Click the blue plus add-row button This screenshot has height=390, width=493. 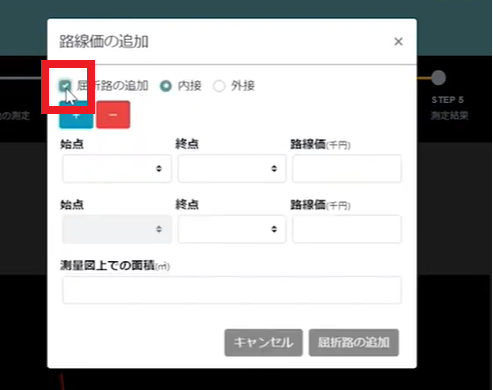pos(76,115)
